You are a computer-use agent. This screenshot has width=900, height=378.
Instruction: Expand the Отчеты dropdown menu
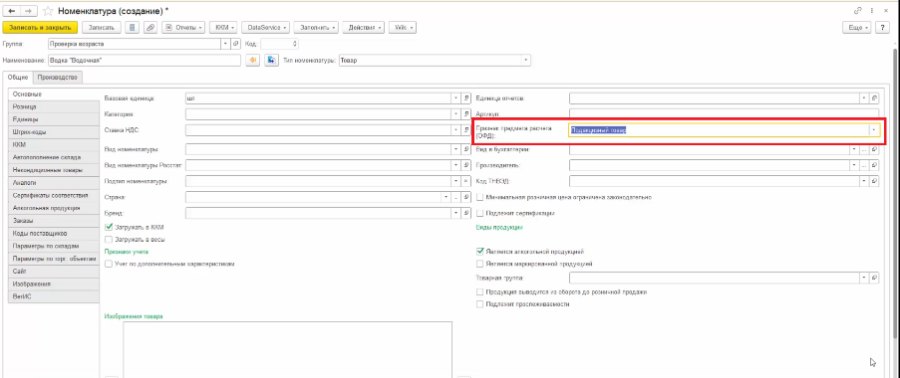tap(184, 28)
